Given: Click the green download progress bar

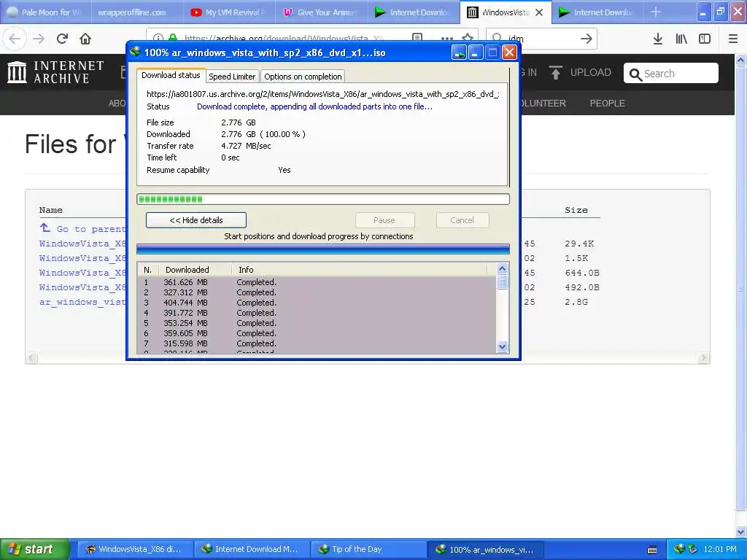Looking at the screenshot, I should pyautogui.click(x=323, y=199).
